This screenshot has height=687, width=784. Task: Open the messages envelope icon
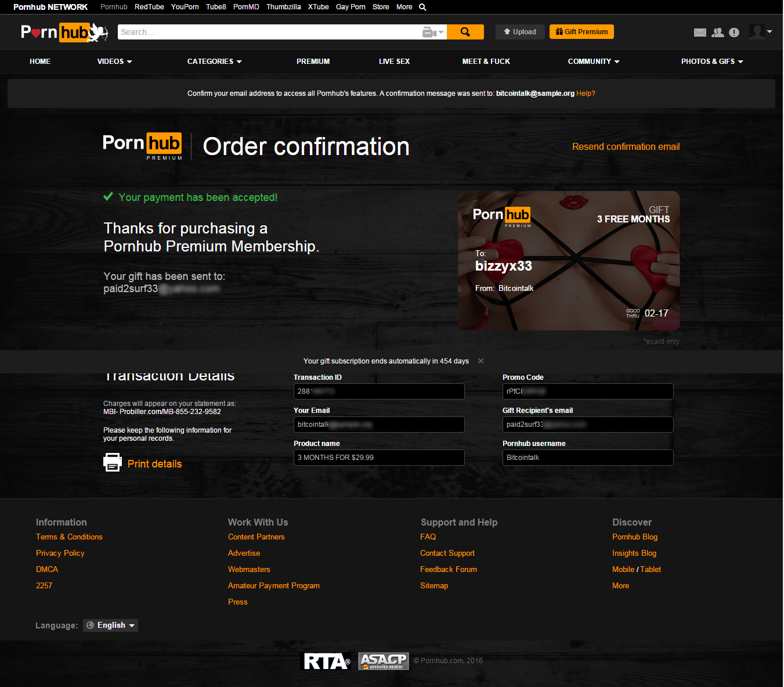point(700,33)
